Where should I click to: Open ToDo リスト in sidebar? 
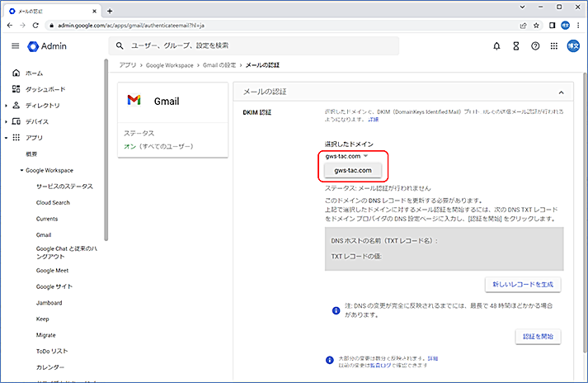(52, 352)
